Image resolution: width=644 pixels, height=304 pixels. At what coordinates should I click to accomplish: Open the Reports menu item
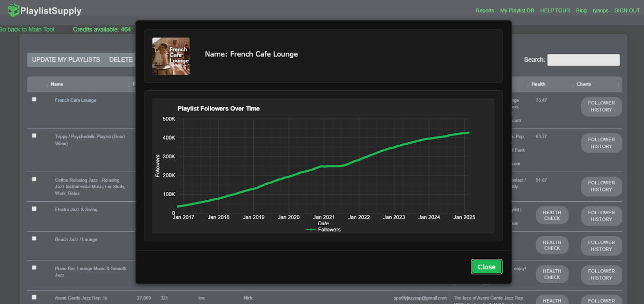click(x=485, y=10)
